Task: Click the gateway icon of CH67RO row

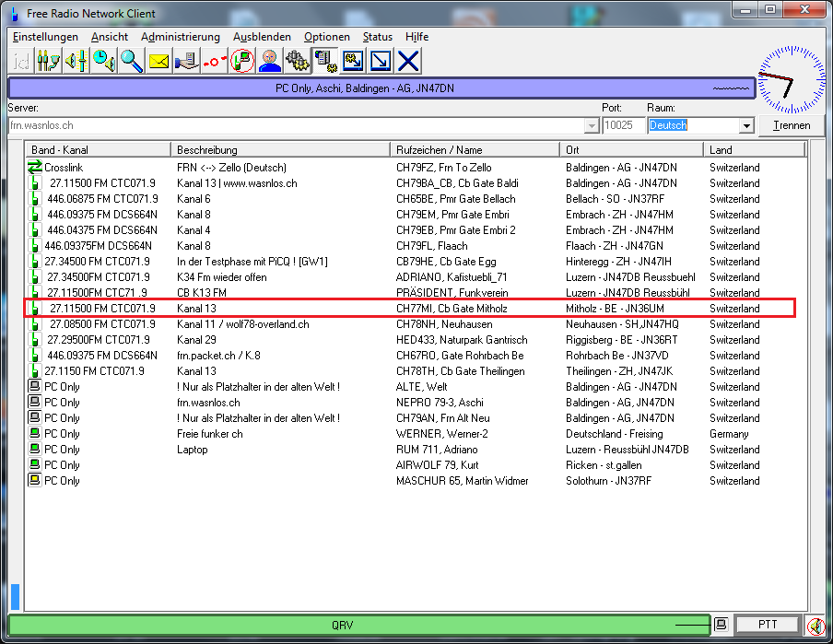Action: [34, 356]
